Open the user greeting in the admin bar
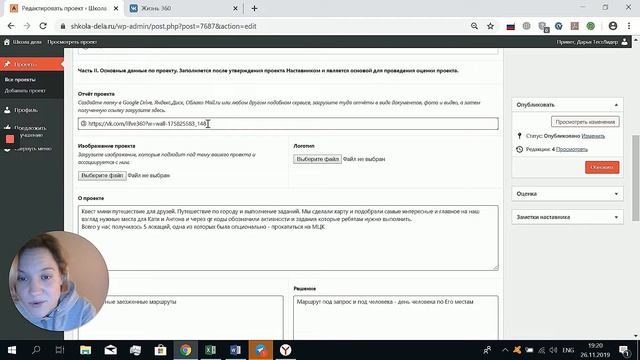The height and width of the screenshot is (360, 640). click(592, 42)
